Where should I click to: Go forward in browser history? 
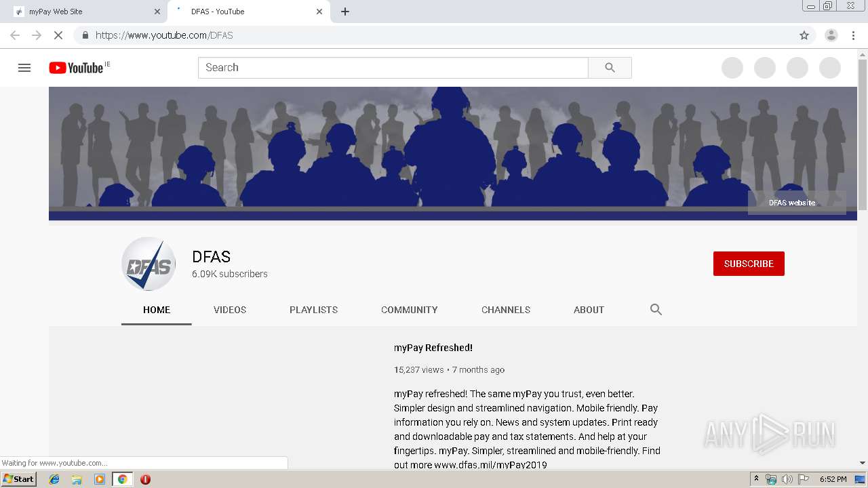[37, 35]
